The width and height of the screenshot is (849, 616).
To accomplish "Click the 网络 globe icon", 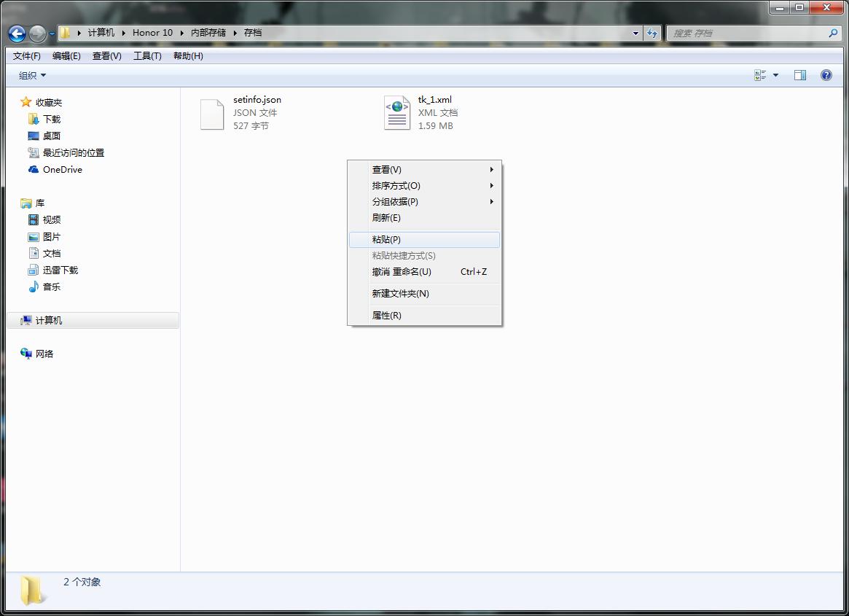I will pyautogui.click(x=26, y=354).
